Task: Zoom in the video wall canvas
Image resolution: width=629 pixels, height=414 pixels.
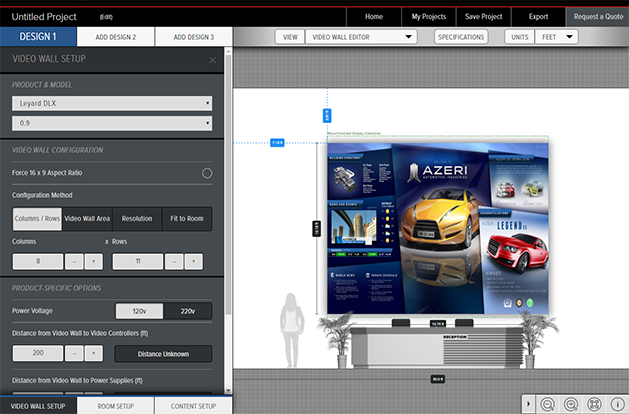Action: 571,404
